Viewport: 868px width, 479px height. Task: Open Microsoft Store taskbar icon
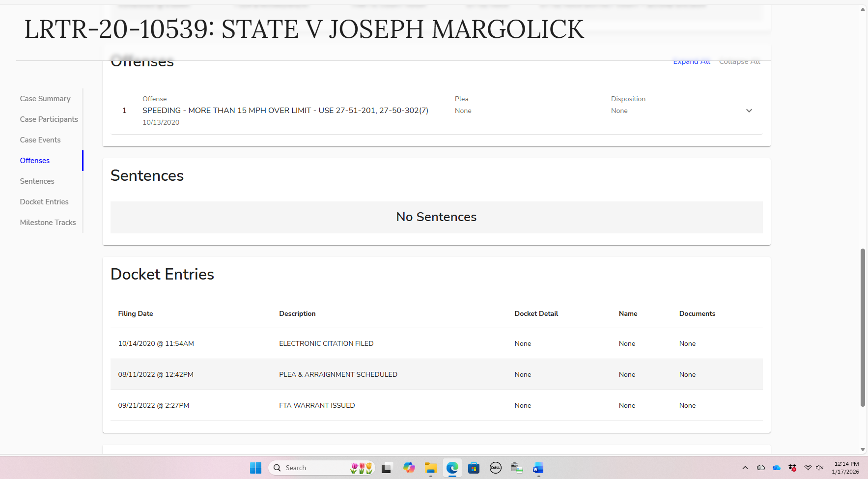coord(474,468)
